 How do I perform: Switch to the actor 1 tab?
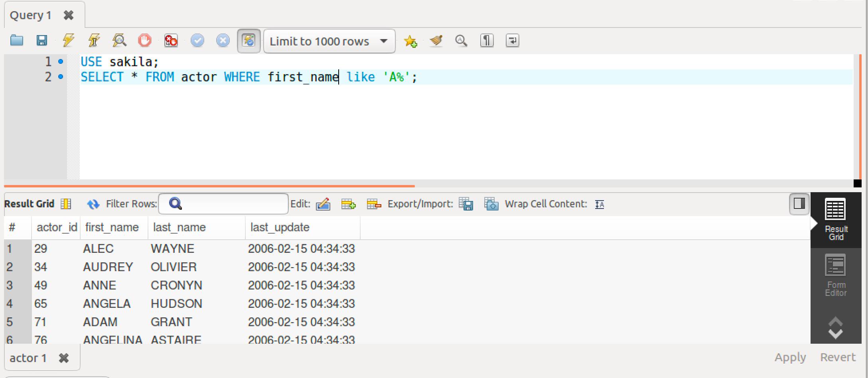pyautogui.click(x=28, y=358)
